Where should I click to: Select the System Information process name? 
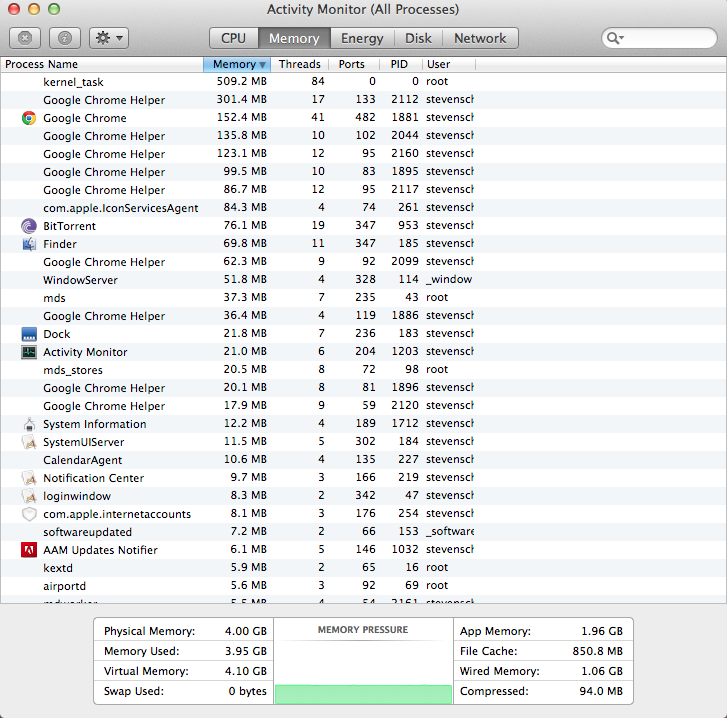[95, 424]
